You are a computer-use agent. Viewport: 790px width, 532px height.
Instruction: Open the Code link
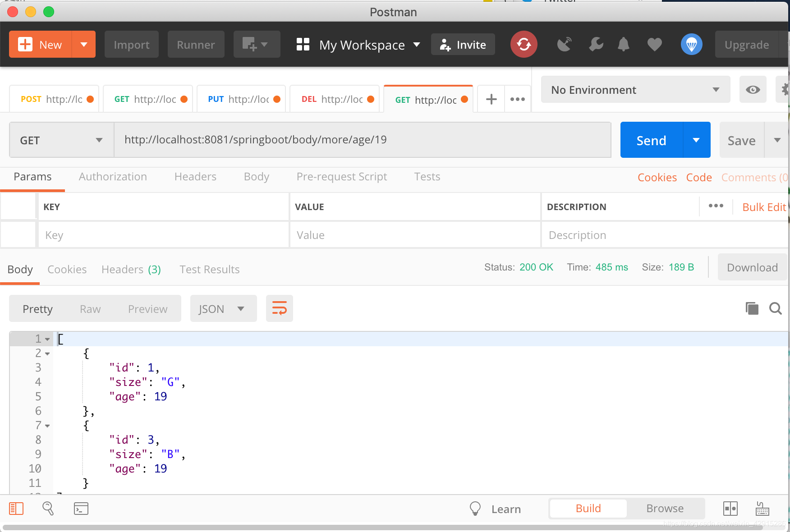coord(699,178)
